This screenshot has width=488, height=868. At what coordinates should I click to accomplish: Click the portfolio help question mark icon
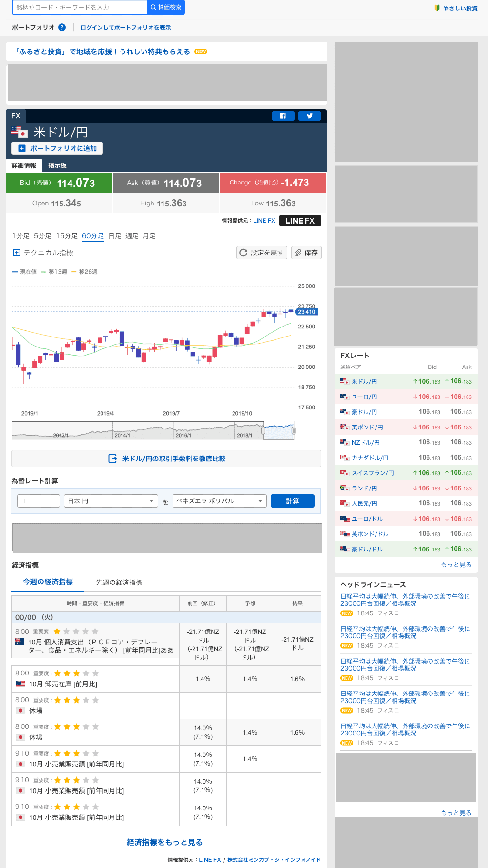(62, 27)
